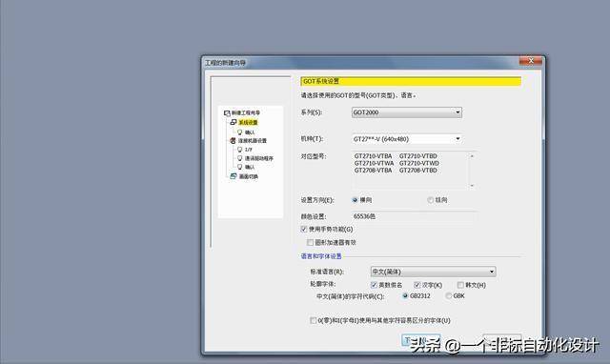Click model text GT2710-VTBA
The image size is (610, 364).
pos(373,156)
